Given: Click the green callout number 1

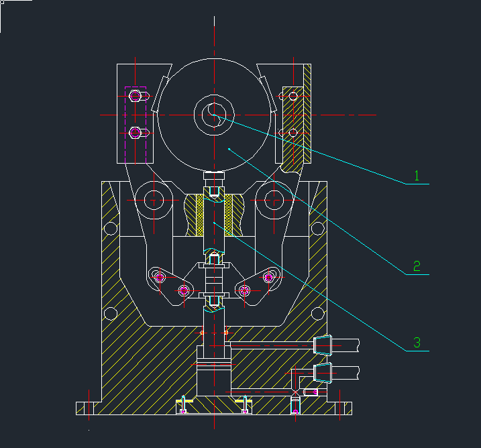Looking at the screenshot, I should 416,176.
